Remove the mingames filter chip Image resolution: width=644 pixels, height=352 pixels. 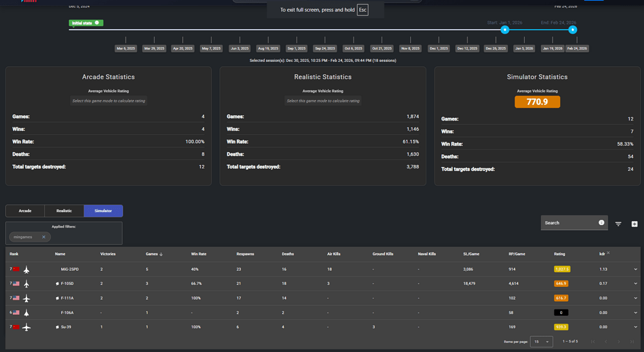pos(44,237)
